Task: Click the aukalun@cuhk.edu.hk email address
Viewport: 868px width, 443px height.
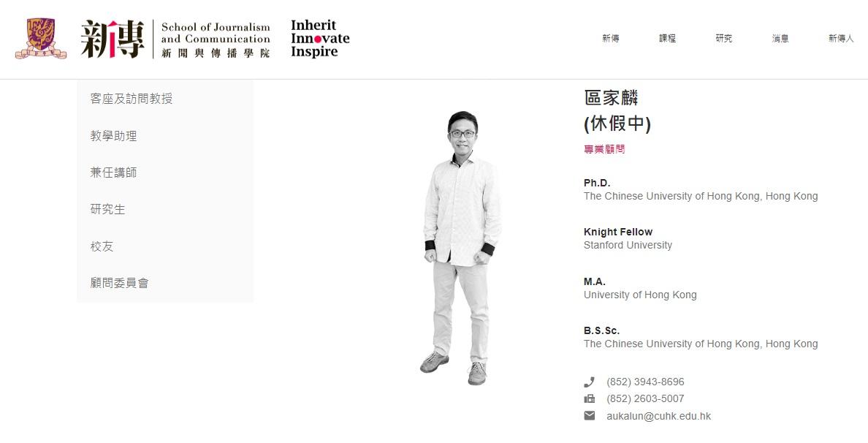Action: pos(658,416)
